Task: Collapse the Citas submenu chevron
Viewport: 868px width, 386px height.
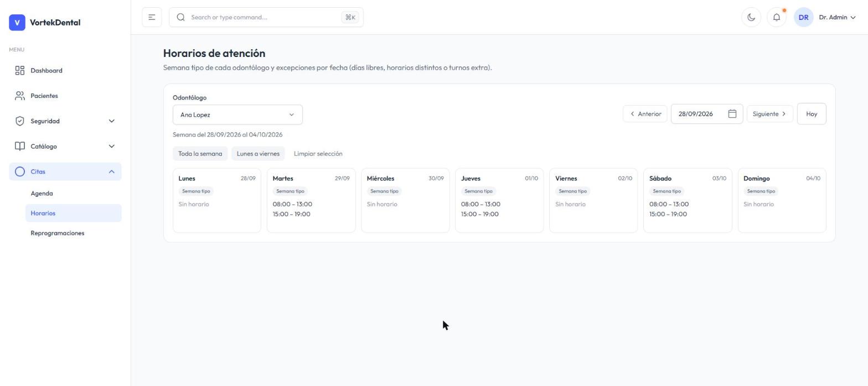Action: click(x=111, y=171)
